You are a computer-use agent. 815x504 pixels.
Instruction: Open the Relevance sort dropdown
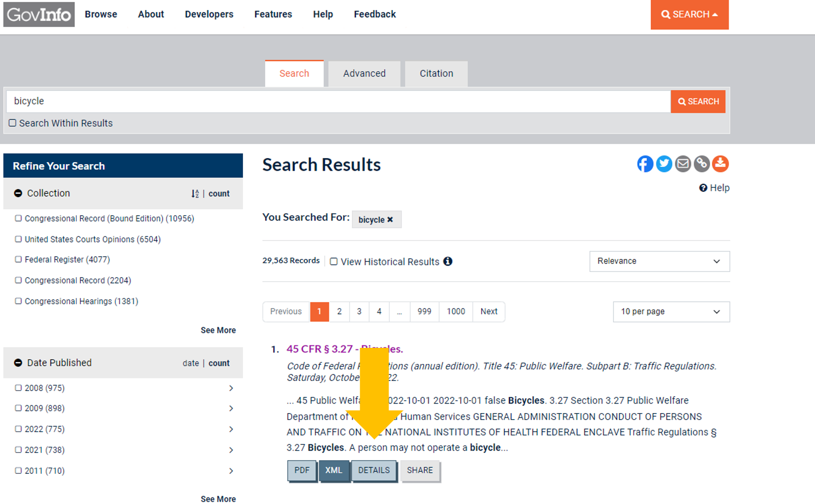click(659, 261)
